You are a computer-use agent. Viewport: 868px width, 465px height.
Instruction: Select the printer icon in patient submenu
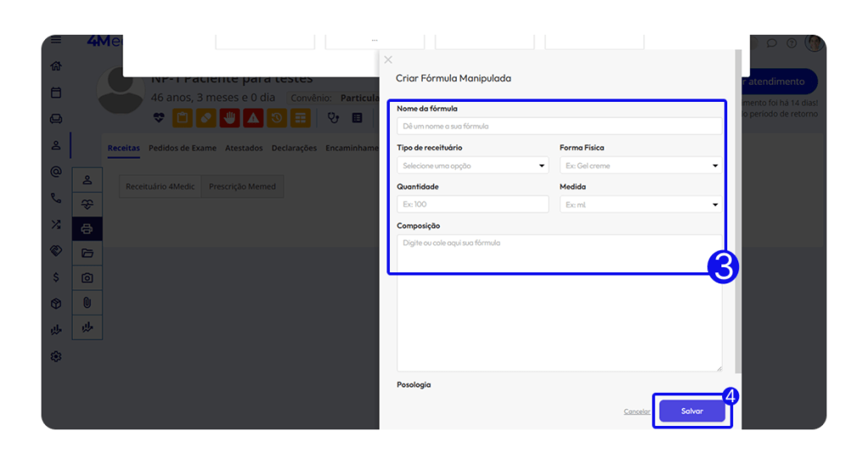(86, 229)
